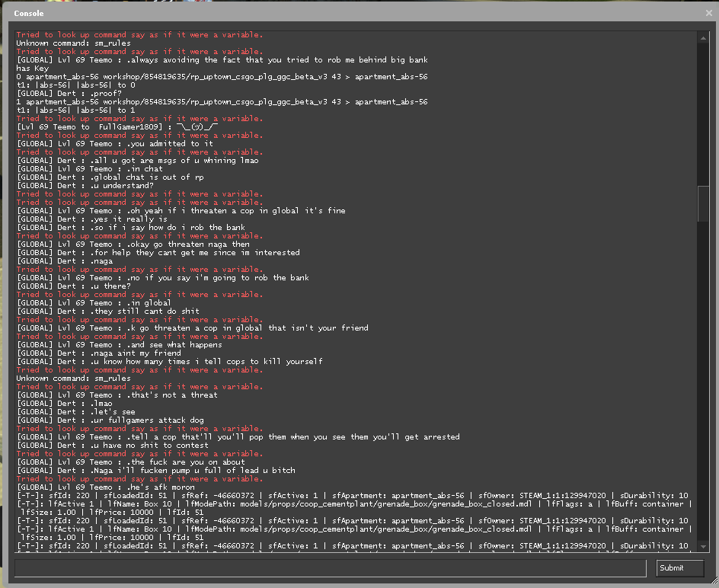Click '.ur fullgamers attack dog' line
The width and height of the screenshot is (719, 588).
pyautogui.click(x=110, y=420)
